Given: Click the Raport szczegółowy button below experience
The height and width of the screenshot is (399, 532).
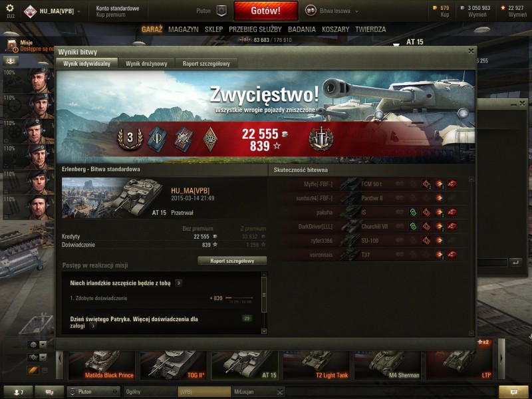Looking at the screenshot, I should 232,261.
